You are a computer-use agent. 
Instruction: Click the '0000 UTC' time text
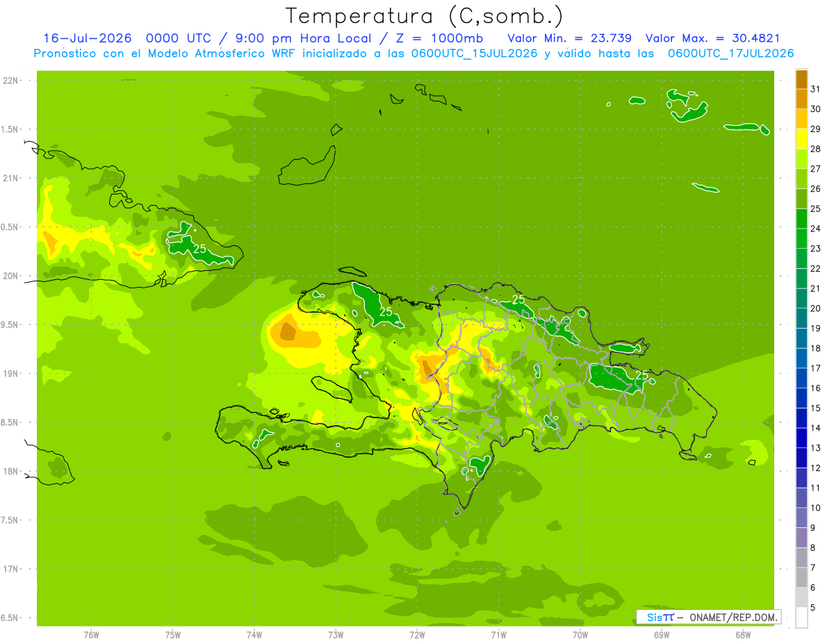click(x=179, y=38)
